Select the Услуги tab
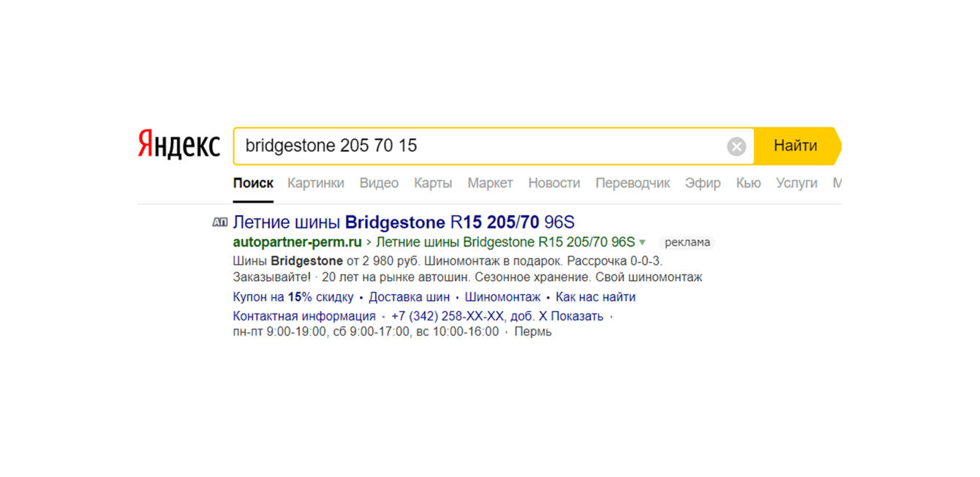The width and height of the screenshot is (980, 477). [796, 183]
